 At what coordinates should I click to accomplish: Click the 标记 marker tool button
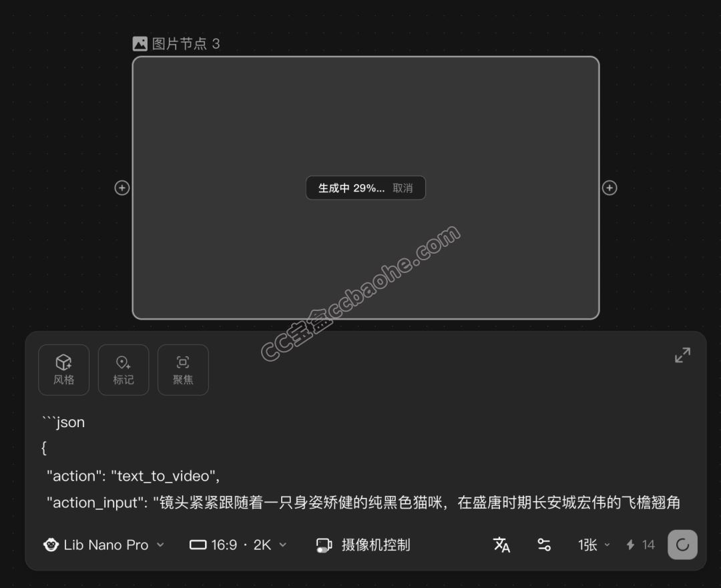tap(124, 370)
